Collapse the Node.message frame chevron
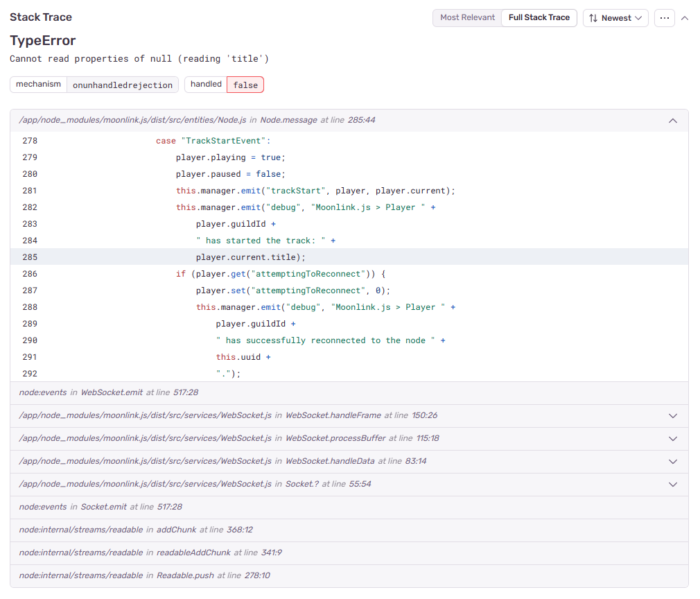Viewport: 700px width, 599px height. pos(672,121)
